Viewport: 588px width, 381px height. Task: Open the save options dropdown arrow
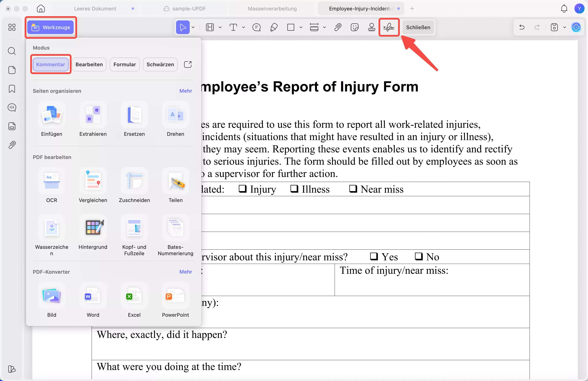tap(565, 27)
